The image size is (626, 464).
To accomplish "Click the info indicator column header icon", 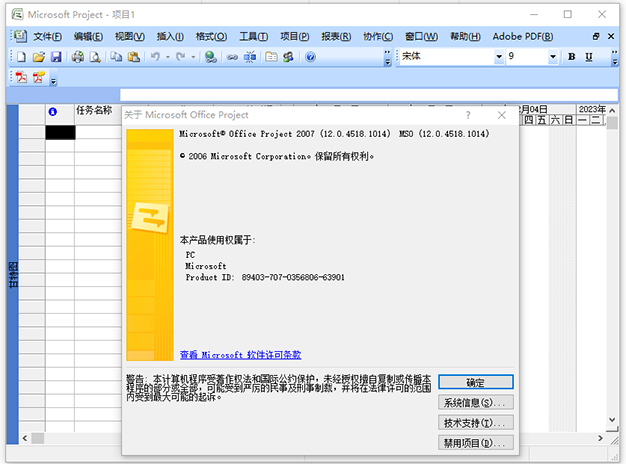I will tap(52, 112).
